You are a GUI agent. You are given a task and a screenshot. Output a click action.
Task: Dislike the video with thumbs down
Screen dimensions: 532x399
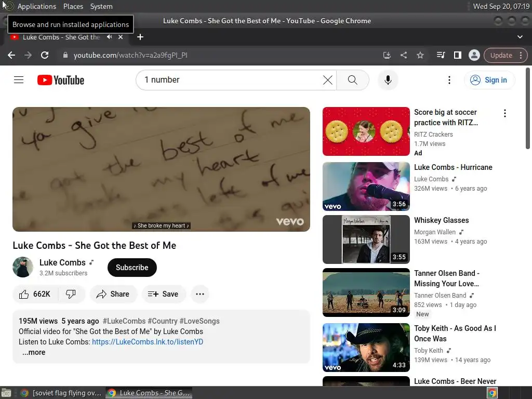point(71,294)
